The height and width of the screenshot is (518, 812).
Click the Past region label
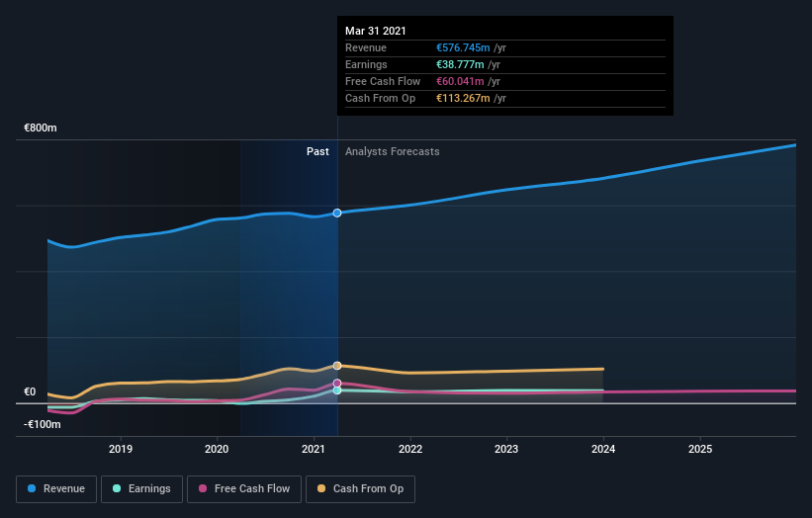point(317,151)
